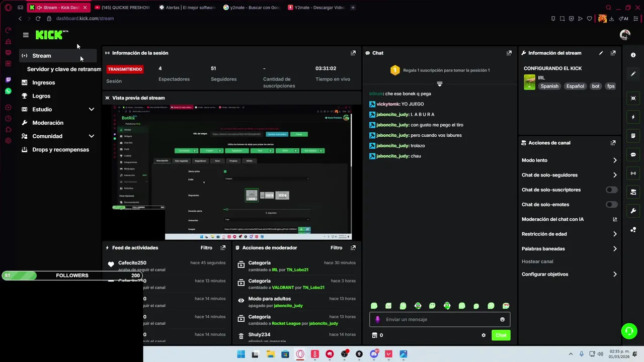Image resolution: width=644 pixels, height=362 pixels.
Task: Click Hostear canal
Action: tap(537, 261)
